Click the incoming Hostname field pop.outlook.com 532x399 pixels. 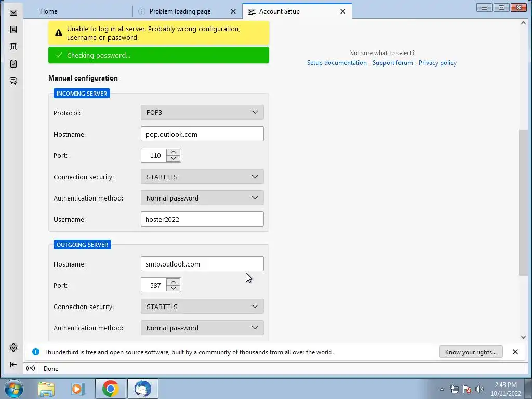point(202,134)
